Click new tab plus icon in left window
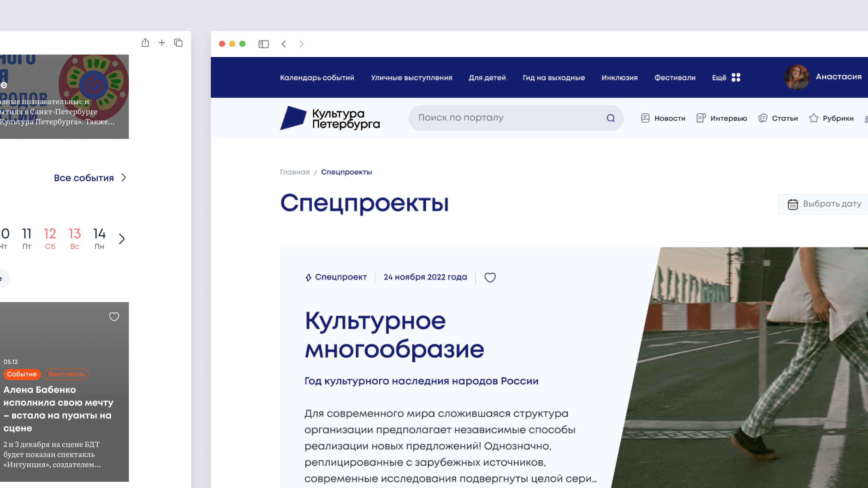Image resolution: width=868 pixels, height=488 pixels. click(162, 43)
